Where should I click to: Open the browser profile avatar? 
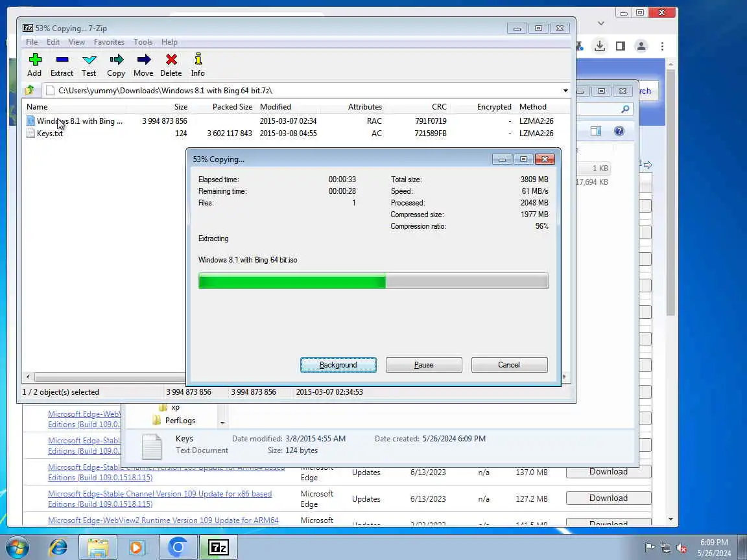pos(641,46)
